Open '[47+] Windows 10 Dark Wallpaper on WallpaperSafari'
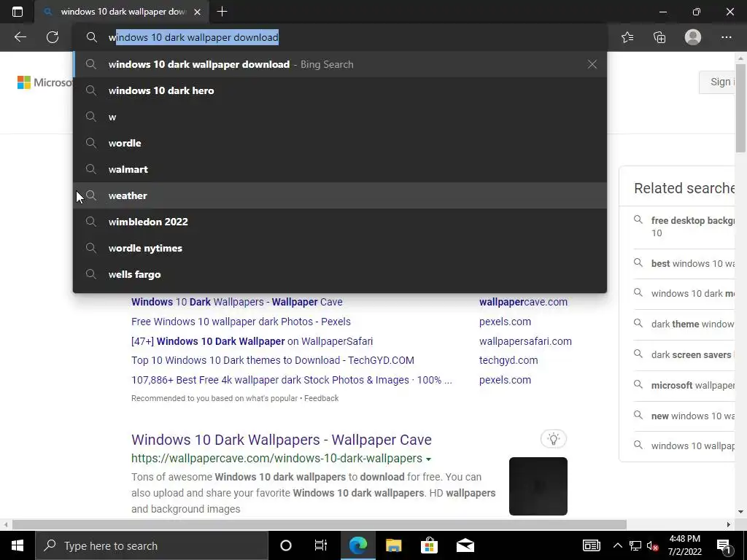This screenshot has width=747, height=560. coord(252,341)
